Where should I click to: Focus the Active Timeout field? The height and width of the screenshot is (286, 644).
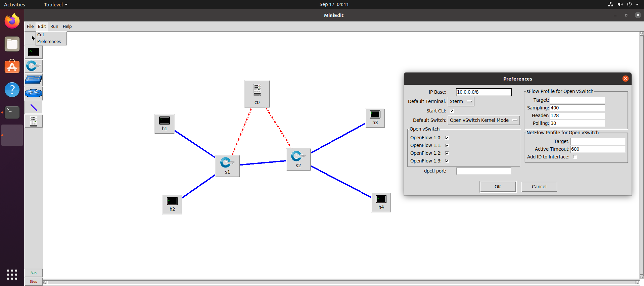coord(598,149)
